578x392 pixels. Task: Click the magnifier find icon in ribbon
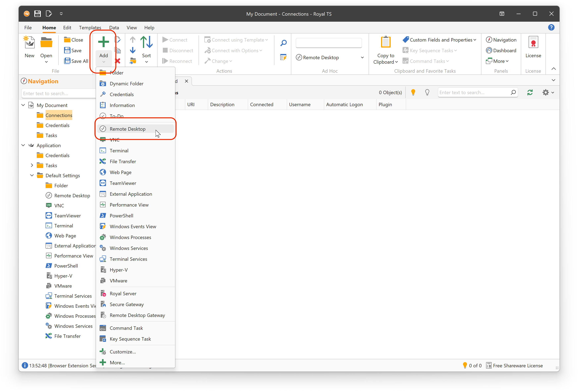coord(283,43)
